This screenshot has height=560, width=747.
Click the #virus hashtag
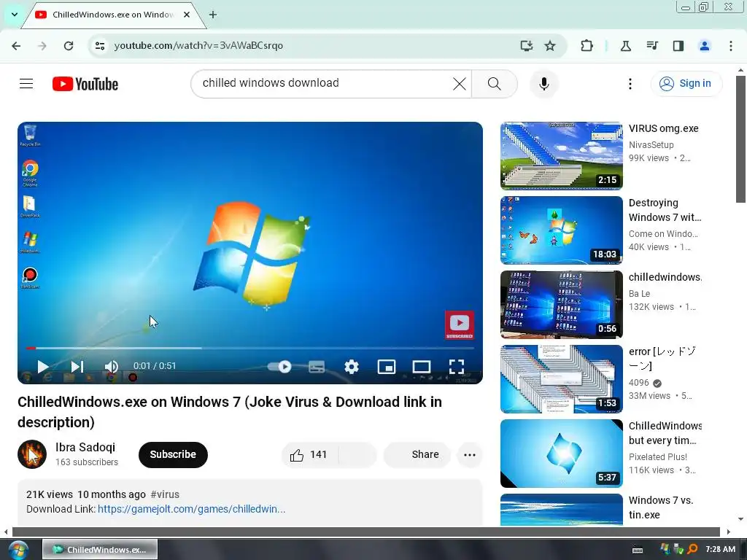(x=165, y=494)
